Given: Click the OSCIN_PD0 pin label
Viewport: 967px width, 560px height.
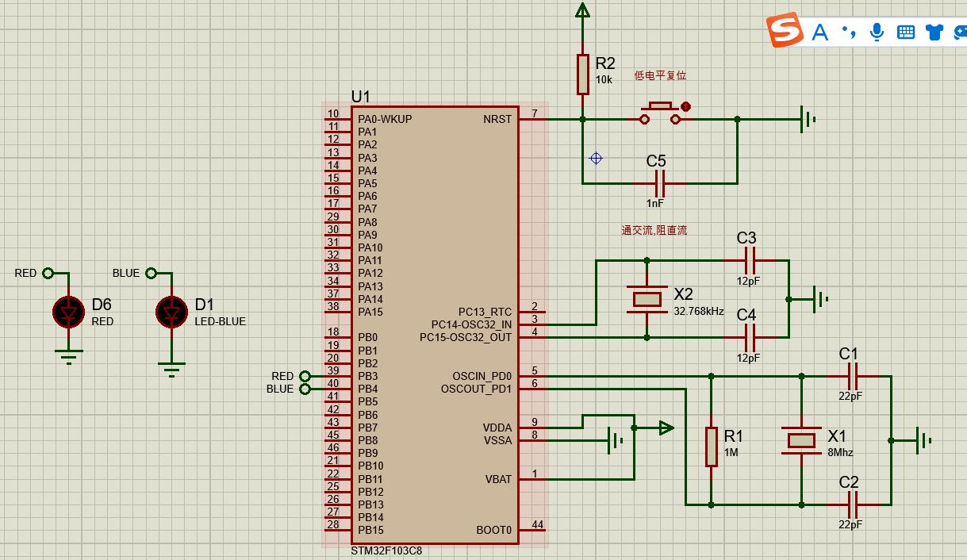Looking at the screenshot, I should tap(482, 376).
